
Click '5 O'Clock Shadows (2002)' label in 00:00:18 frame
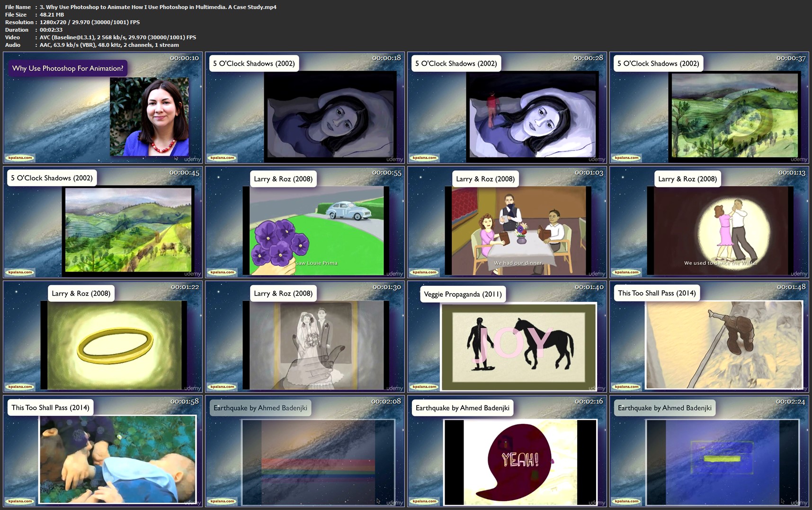pyautogui.click(x=254, y=63)
